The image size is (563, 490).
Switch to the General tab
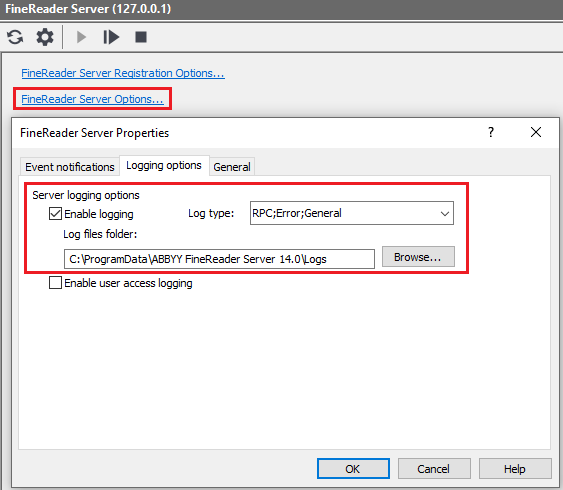pos(232,167)
